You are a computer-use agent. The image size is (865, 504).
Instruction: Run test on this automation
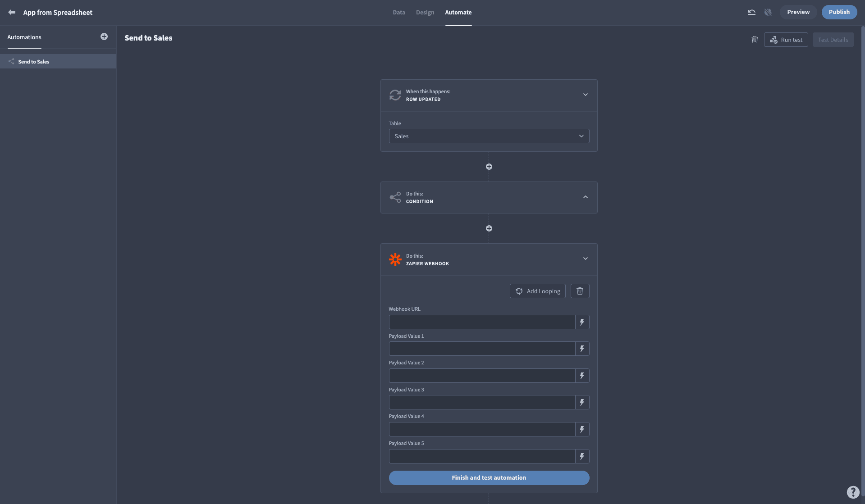pyautogui.click(x=786, y=40)
